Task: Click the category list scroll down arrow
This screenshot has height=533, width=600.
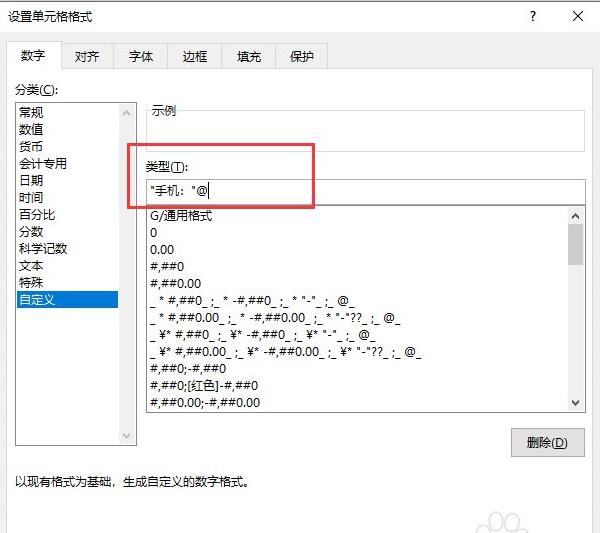Action: tap(127, 435)
